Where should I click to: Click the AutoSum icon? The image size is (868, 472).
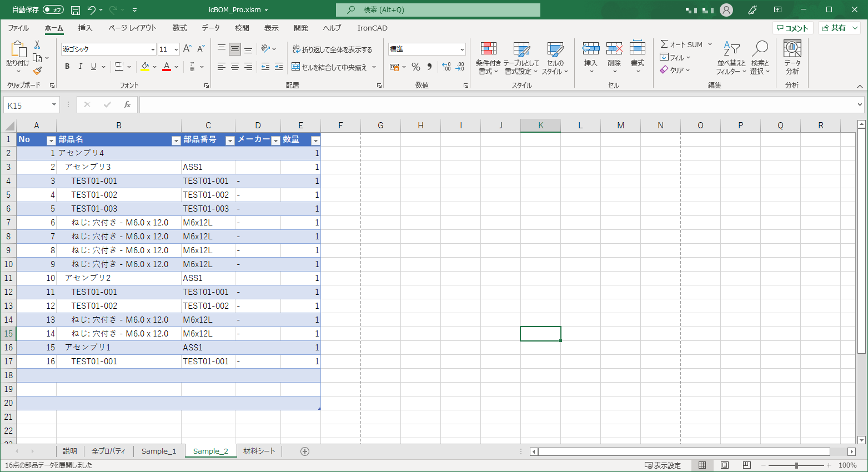[664, 44]
